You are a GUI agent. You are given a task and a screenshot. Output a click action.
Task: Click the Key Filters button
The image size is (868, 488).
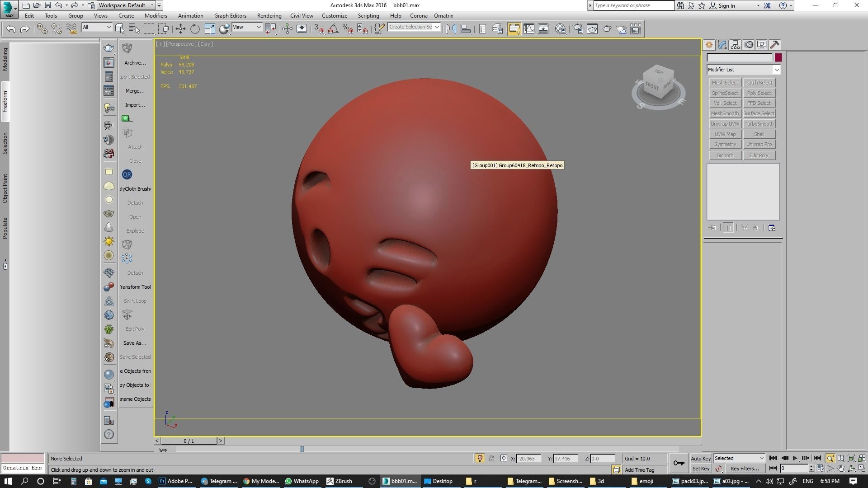[744, 469]
